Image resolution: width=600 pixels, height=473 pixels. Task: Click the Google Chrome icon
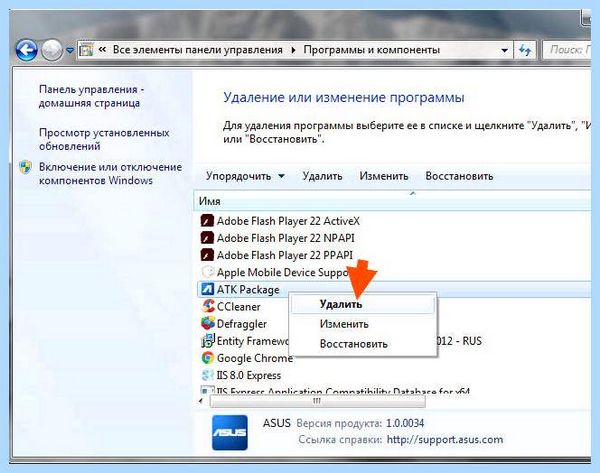(x=207, y=358)
